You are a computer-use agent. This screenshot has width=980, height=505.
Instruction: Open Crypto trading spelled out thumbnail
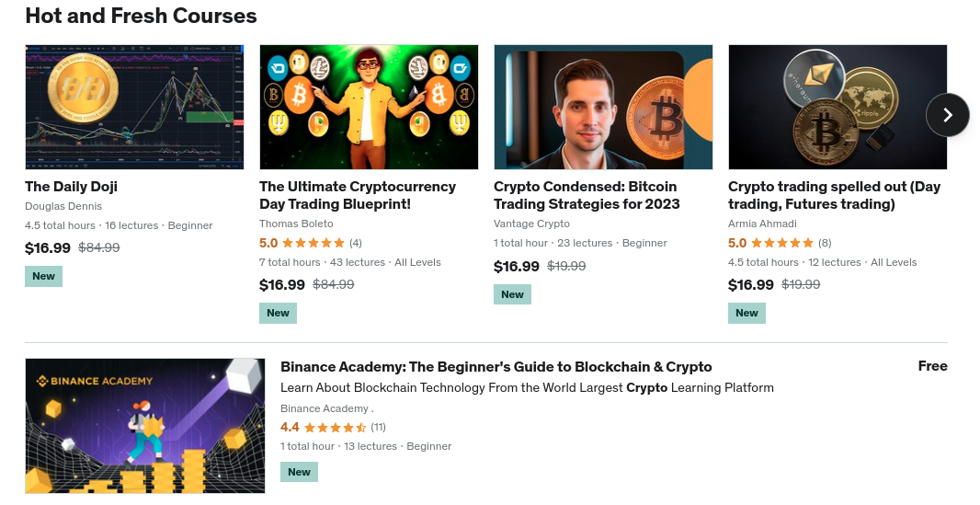[x=838, y=107]
